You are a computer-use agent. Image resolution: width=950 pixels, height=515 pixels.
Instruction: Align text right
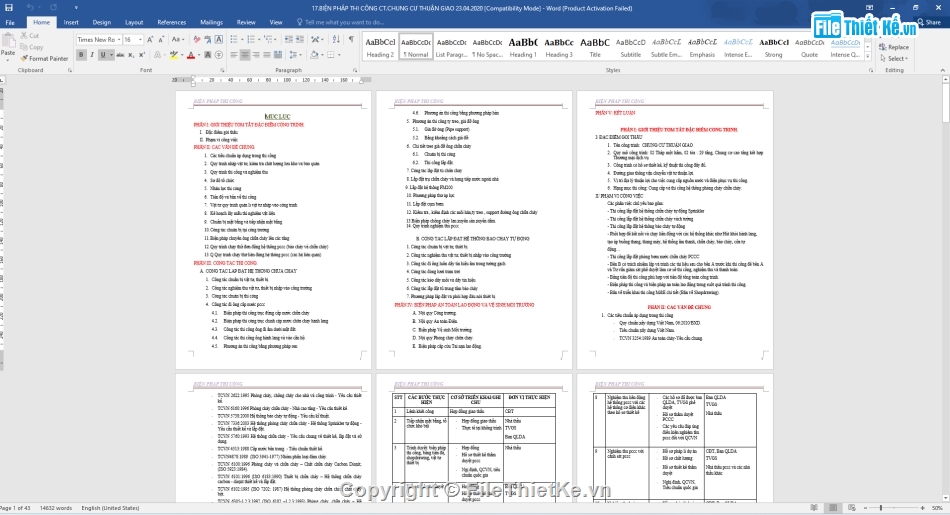[x=256, y=55]
